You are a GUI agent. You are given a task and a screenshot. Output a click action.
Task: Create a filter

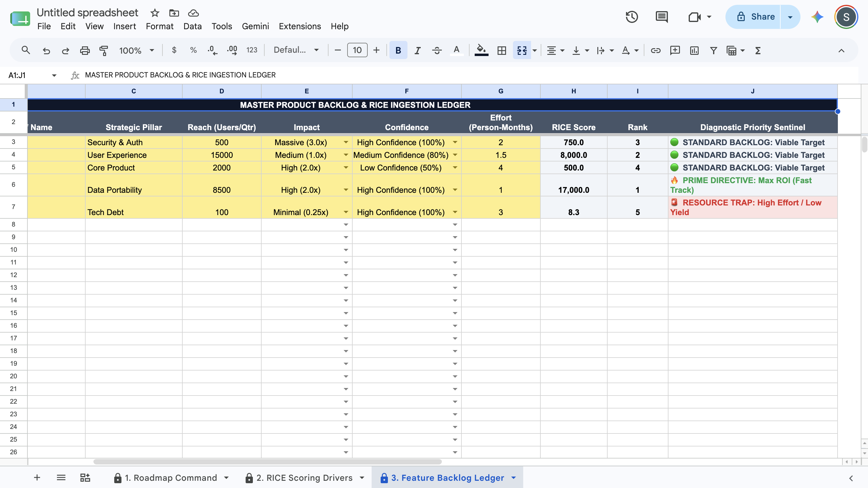(713, 51)
